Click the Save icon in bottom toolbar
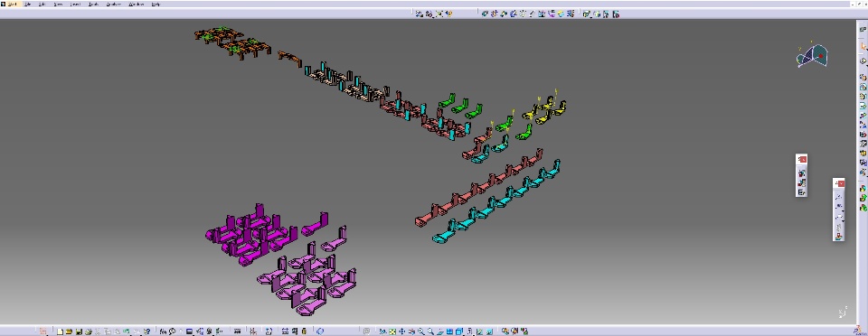868x336 pixels. [x=80, y=331]
